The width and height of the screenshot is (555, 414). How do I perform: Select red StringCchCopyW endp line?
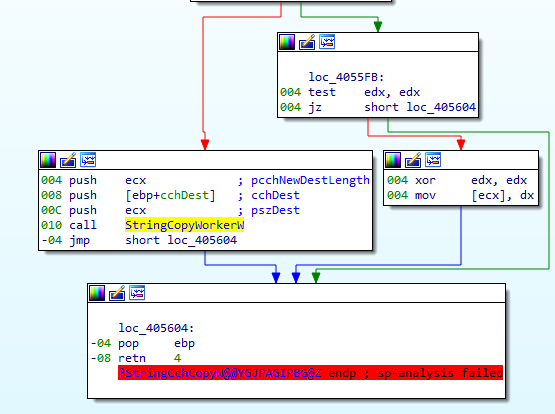click(310, 373)
